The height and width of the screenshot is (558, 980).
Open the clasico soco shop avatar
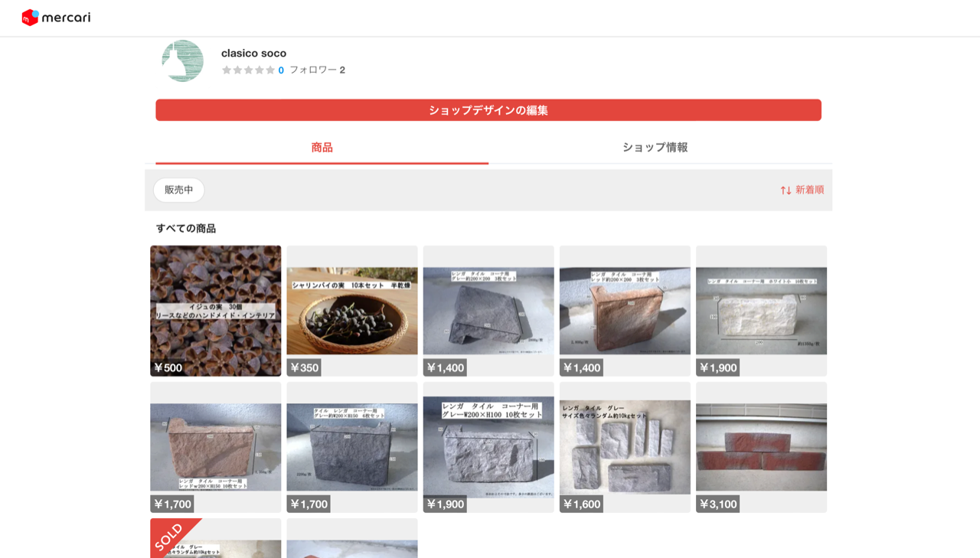tap(183, 60)
